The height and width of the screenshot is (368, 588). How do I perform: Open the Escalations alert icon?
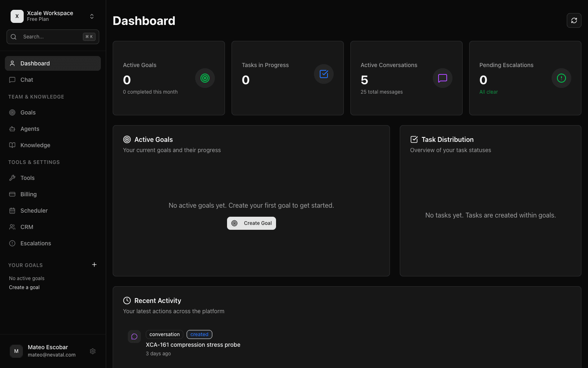click(12, 243)
